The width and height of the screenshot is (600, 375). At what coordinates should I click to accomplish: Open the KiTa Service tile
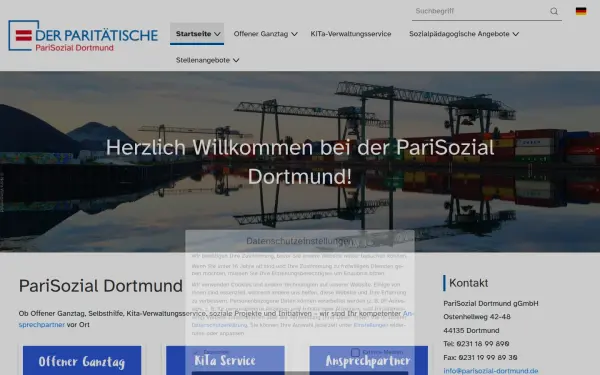[225, 360]
